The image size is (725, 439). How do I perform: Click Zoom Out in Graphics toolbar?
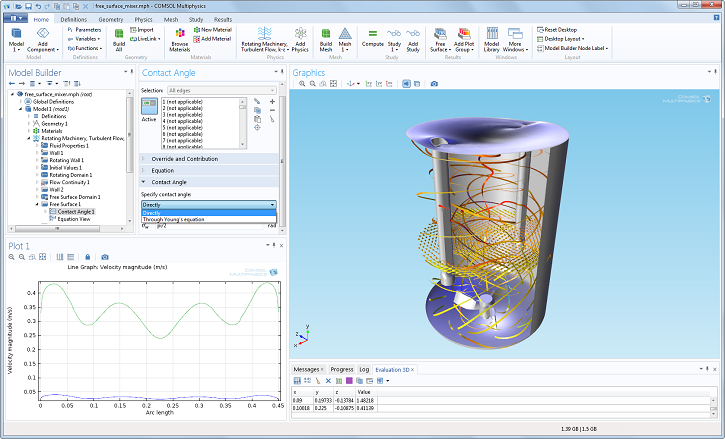point(313,84)
